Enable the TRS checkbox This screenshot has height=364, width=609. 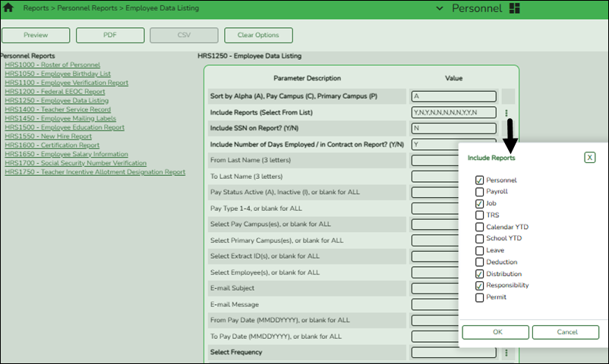pos(479,215)
